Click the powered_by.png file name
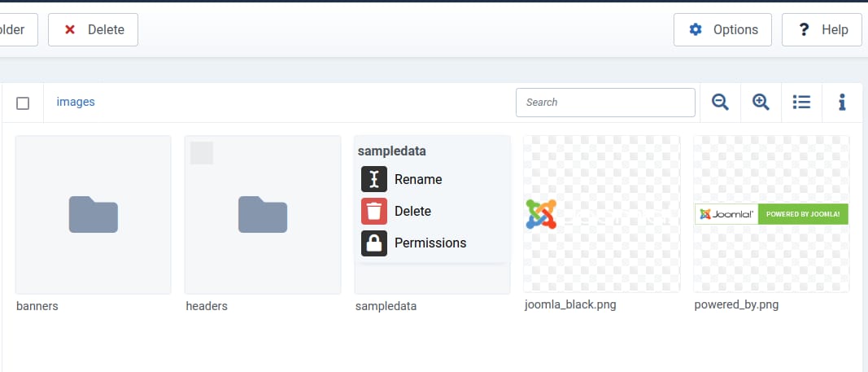 coord(736,305)
